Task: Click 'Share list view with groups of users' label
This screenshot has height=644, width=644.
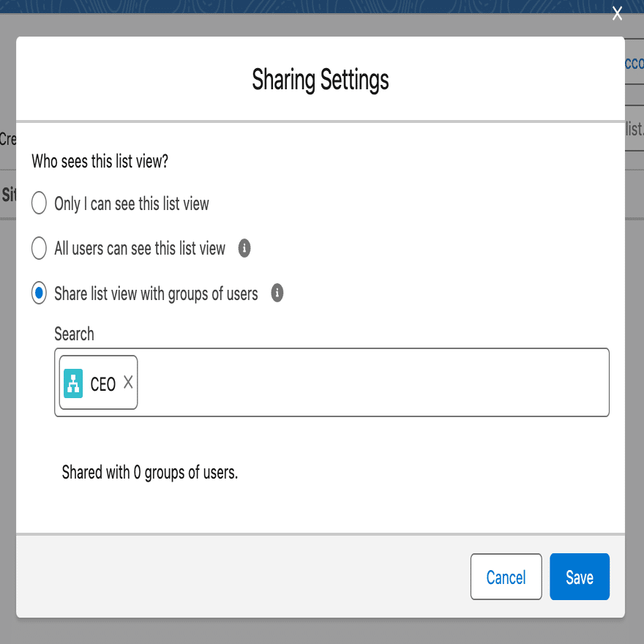Action: click(x=156, y=294)
